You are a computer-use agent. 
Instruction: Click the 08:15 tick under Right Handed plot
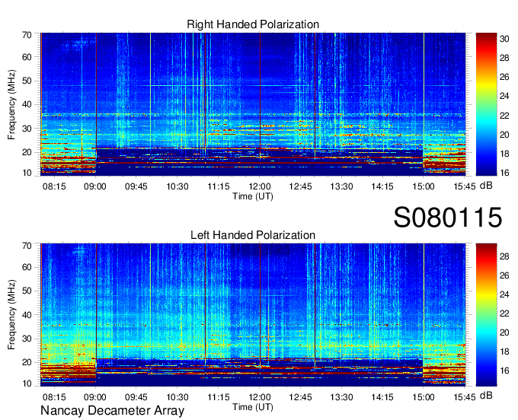(x=54, y=186)
